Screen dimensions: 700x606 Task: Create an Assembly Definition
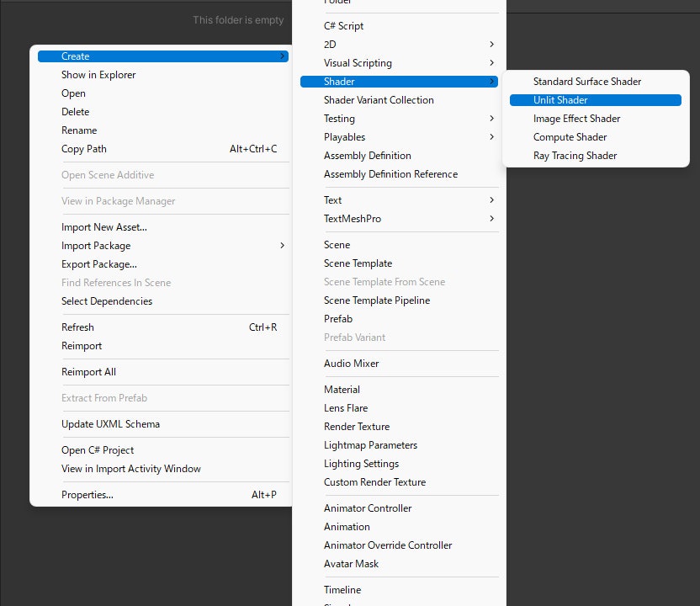(399, 156)
